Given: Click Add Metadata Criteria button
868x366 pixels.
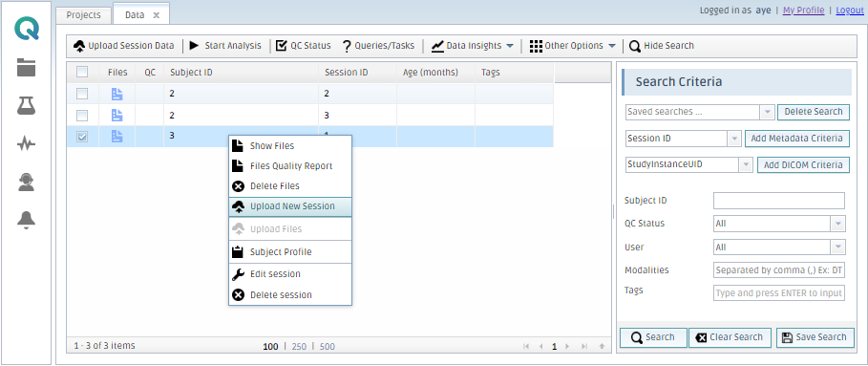Looking at the screenshot, I should tap(797, 139).
